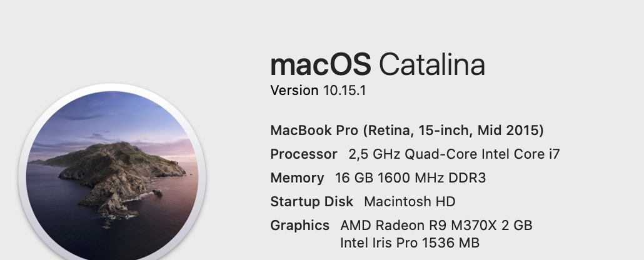Click the bold "macOS" title word
The image size is (644, 260).
320,65
